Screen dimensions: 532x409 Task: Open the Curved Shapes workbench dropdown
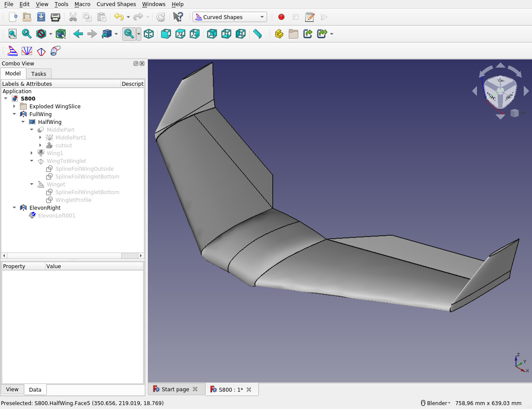point(230,17)
